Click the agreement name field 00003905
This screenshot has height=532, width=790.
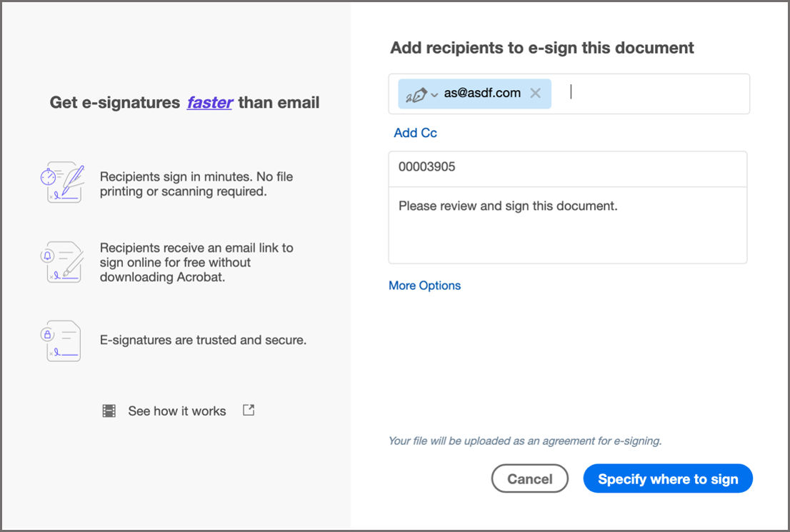(x=567, y=168)
